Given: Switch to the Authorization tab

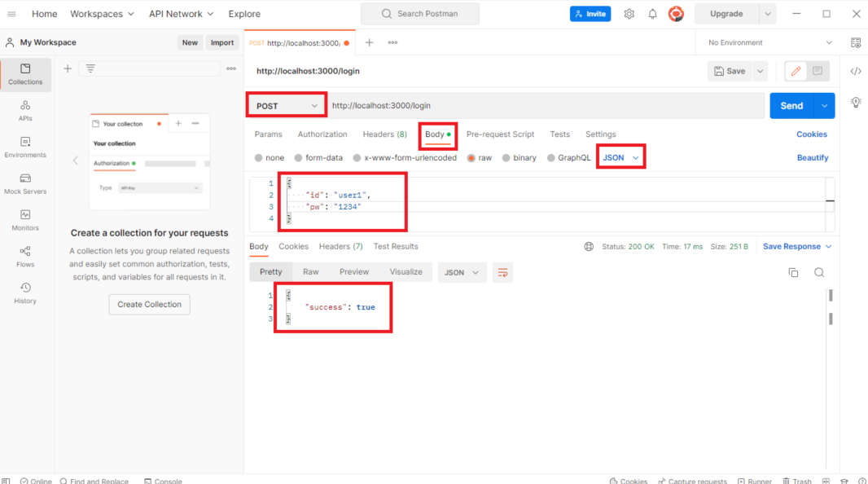Looking at the screenshot, I should coord(322,134).
